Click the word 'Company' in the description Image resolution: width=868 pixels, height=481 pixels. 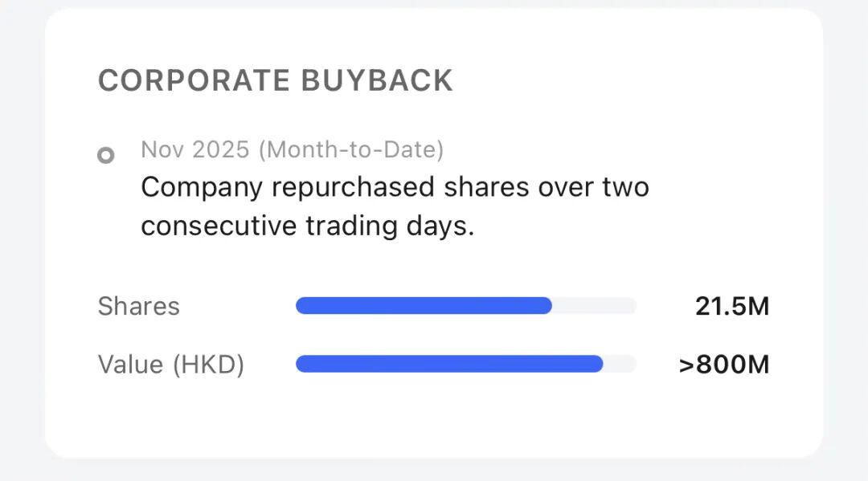pyautogui.click(x=202, y=187)
